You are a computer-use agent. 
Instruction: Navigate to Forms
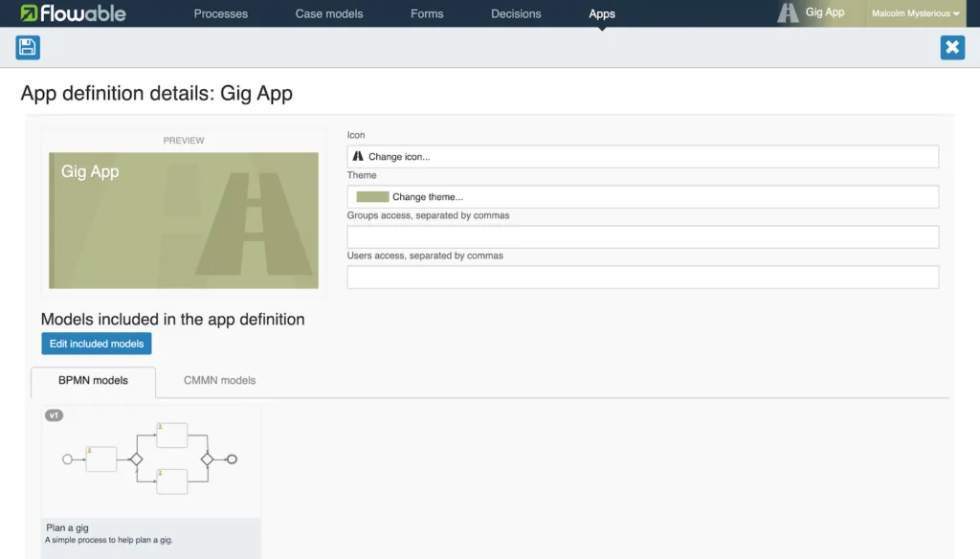pos(427,13)
